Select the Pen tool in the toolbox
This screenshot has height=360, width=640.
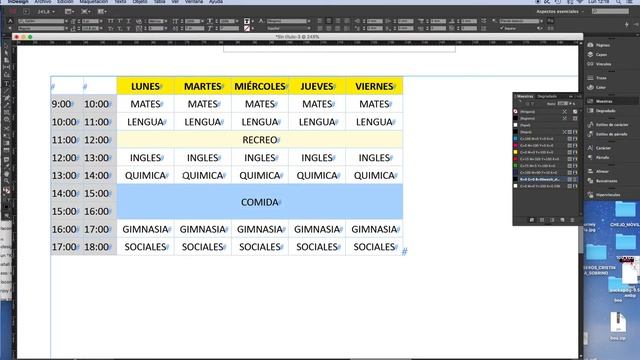(x=7, y=98)
